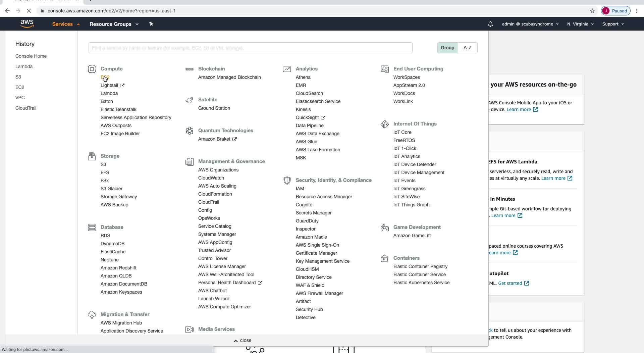Open AWS Migration Hub
The width and height of the screenshot is (644, 353).
(121, 323)
